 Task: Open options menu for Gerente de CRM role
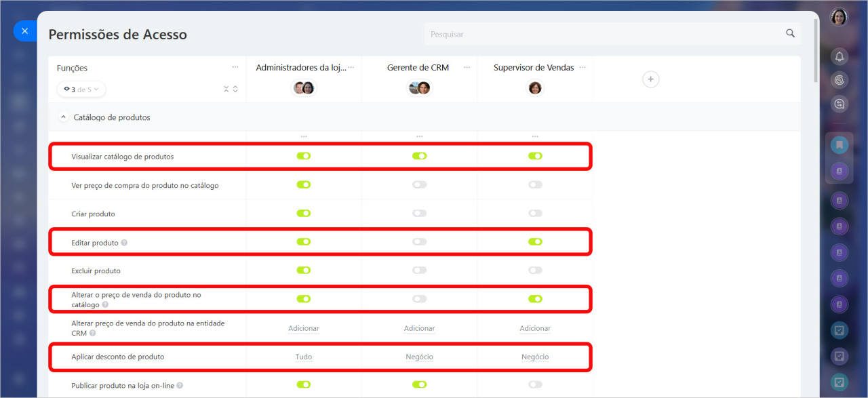467,67
